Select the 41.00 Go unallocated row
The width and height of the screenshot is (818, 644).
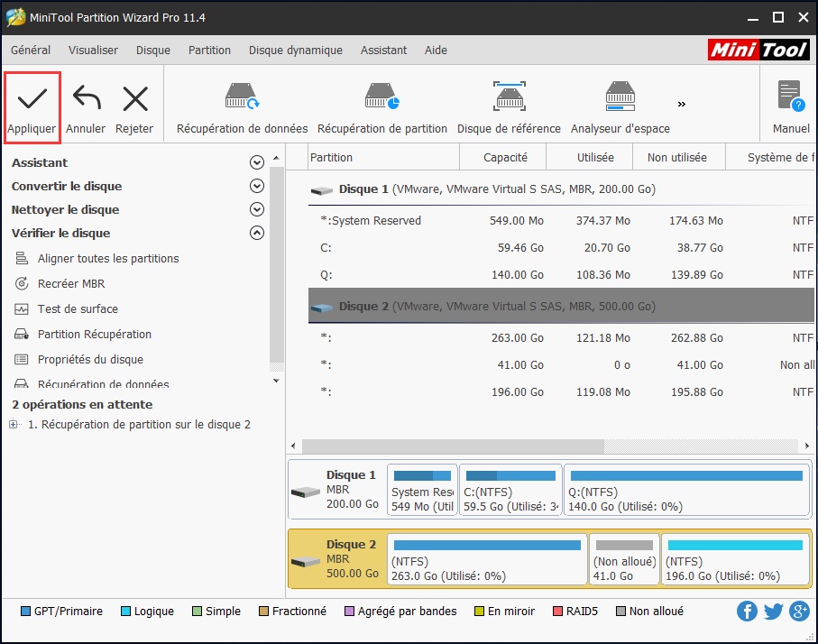[x=561, y=365]
